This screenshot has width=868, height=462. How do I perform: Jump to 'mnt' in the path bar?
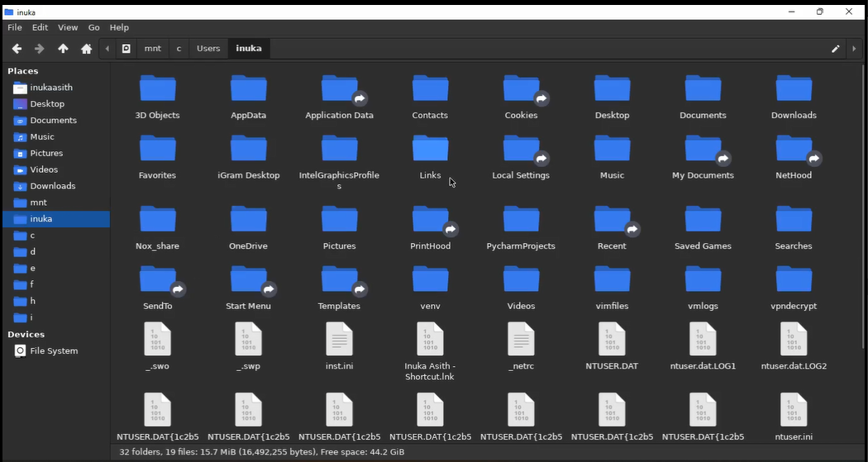pyautogui.click(x=153, y=49)
